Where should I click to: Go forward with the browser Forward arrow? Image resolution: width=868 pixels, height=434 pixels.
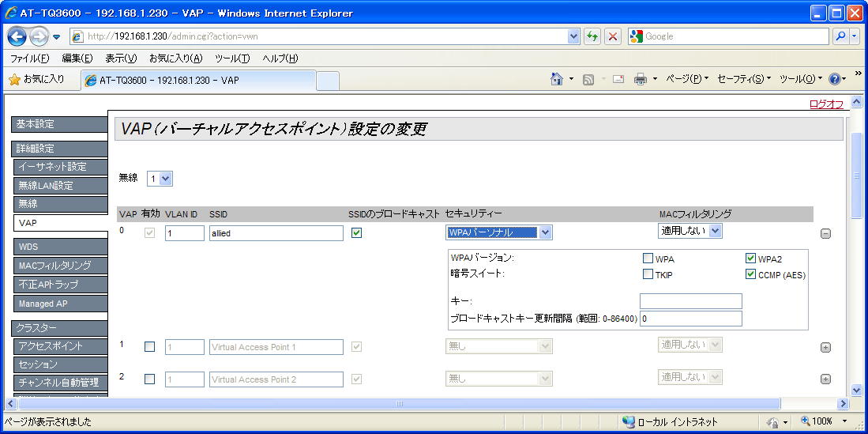pos(39,36)
